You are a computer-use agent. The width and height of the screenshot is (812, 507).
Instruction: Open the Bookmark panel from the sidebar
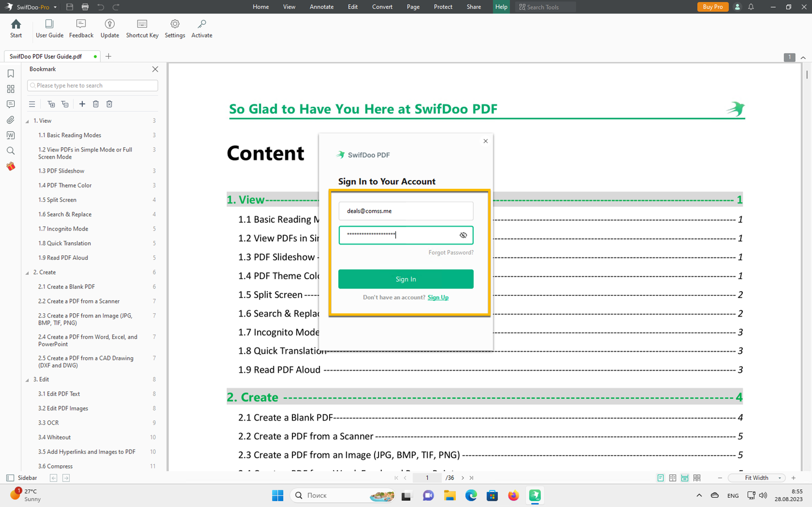pyautogui.click(x=10, y=74)
